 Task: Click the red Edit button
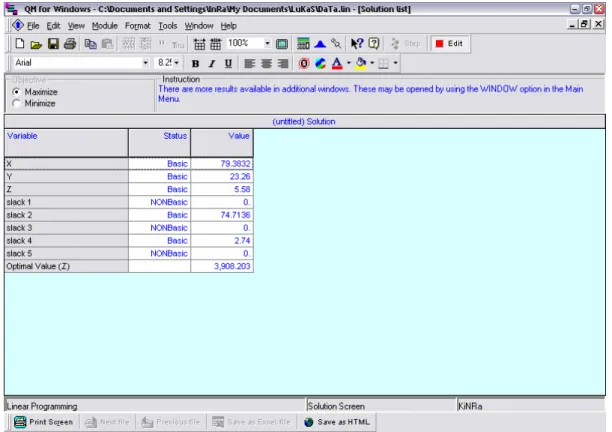coord(450,44)
